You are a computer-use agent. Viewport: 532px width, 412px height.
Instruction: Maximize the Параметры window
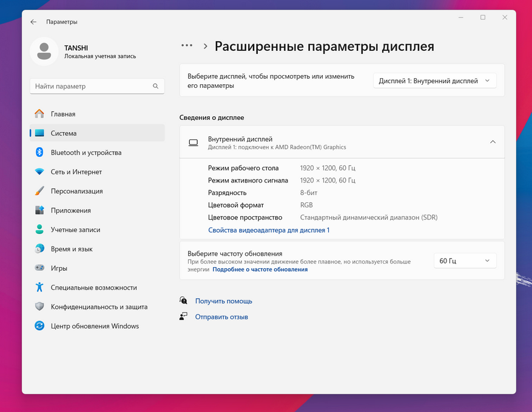click(483, 18)
